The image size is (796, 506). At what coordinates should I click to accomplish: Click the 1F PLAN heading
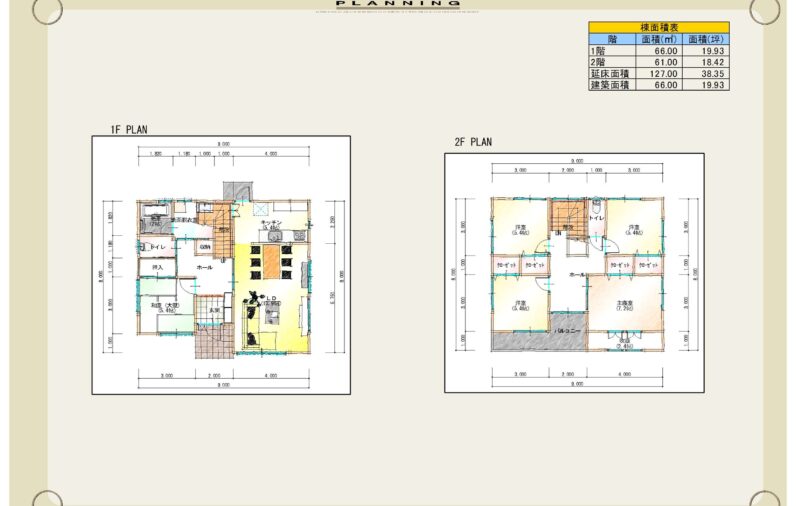(x=129, y=129)
